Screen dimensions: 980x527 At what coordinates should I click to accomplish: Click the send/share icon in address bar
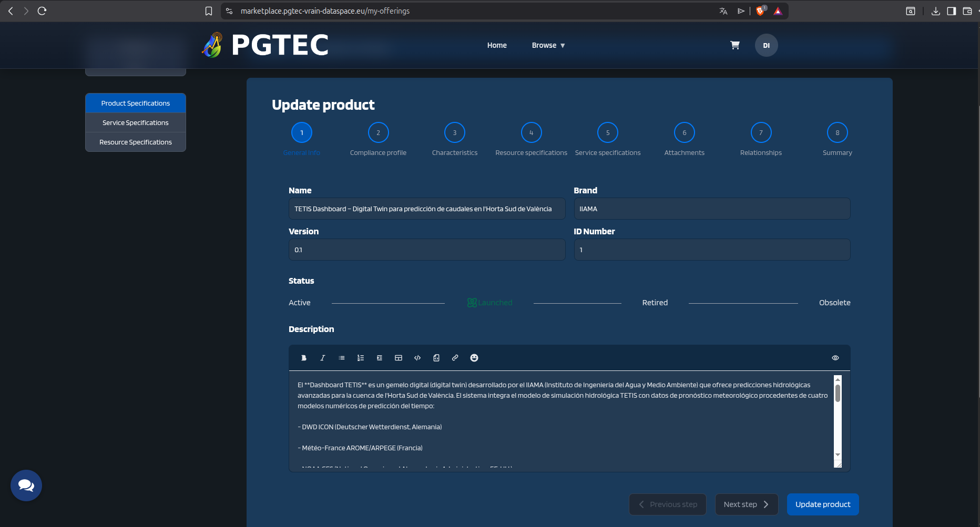(x=741, y=11)
